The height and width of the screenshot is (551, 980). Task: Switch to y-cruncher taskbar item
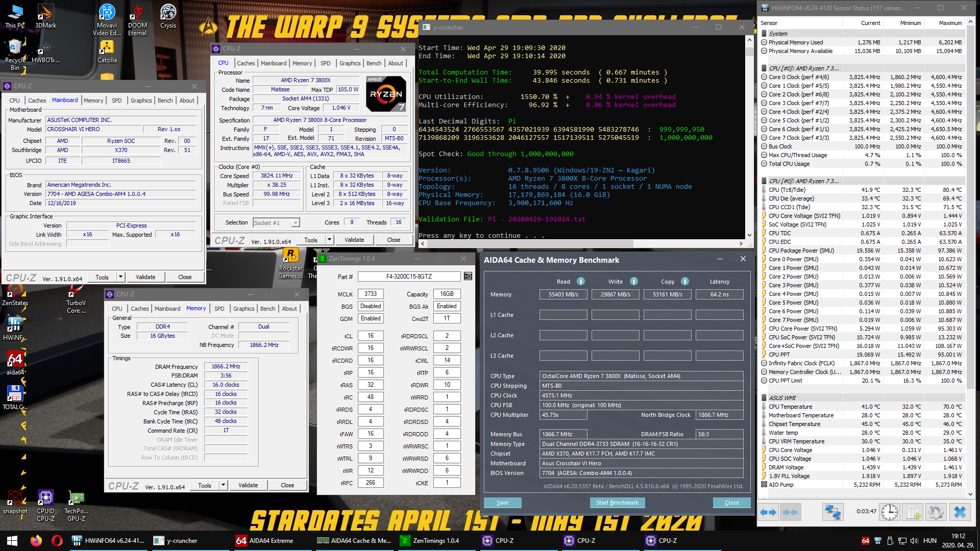tap(191, 541)
